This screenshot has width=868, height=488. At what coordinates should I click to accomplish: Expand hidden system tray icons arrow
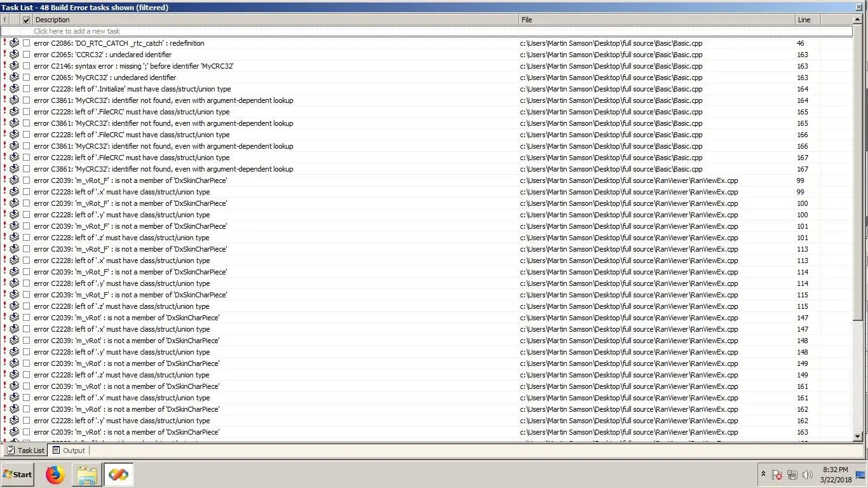coord(763,475)
